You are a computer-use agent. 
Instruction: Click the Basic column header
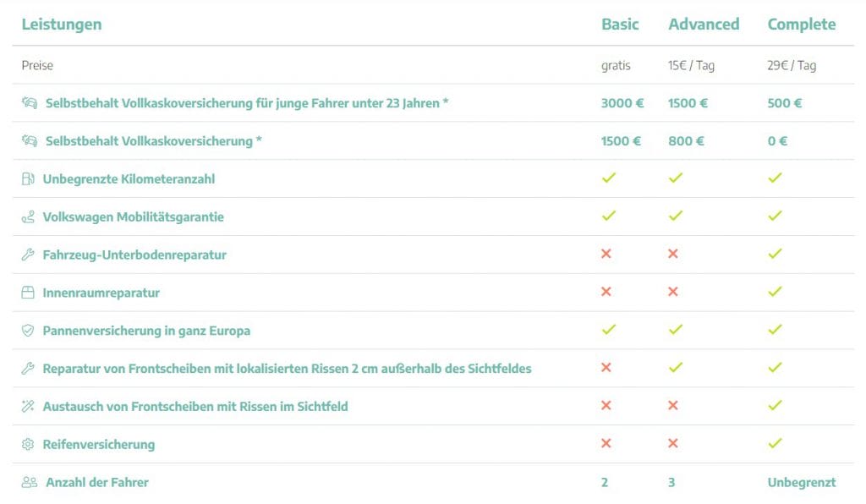coord(620,25)
